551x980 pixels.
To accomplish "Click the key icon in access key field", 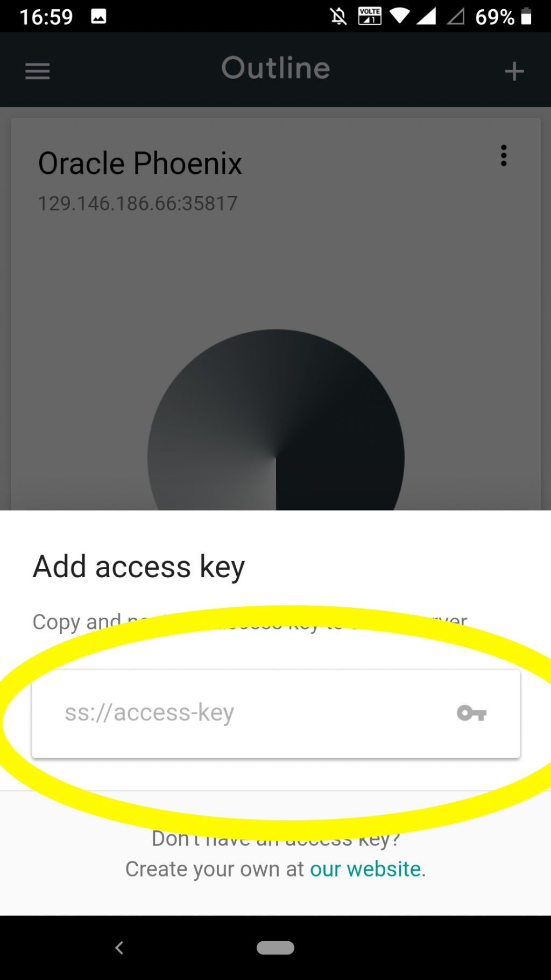I will coord(471,713).
